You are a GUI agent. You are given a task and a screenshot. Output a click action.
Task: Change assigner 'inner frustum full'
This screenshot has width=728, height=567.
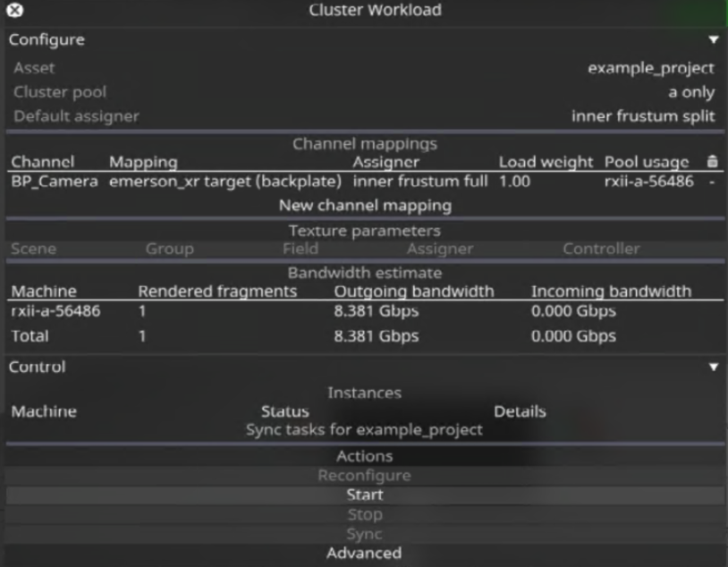[x=420, y=182]
